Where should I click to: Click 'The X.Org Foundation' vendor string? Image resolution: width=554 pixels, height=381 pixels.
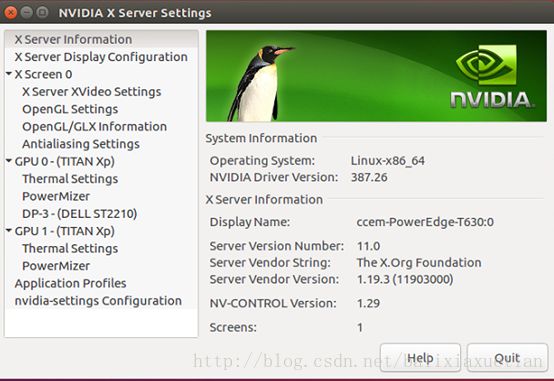pyautogui.click(x=419, y=263)
